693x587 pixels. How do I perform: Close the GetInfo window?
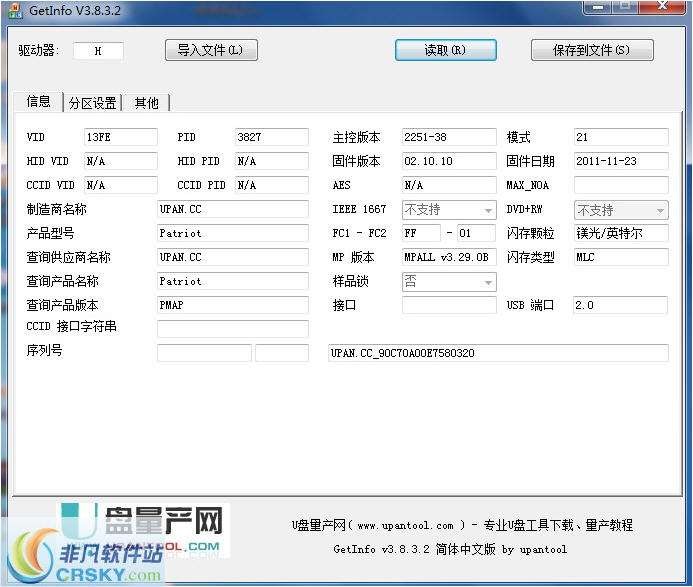pos(662,6)
